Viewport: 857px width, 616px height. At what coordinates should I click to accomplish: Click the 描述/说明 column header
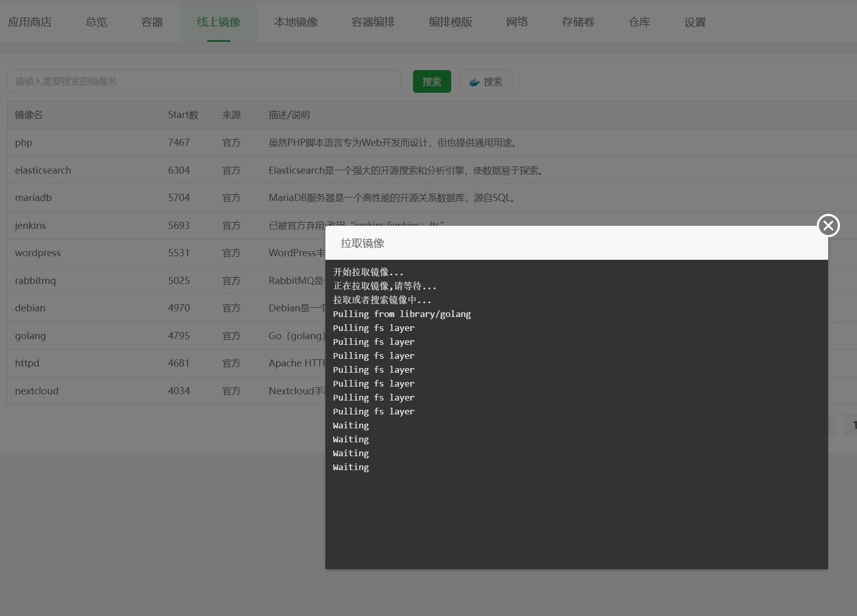click(x=289, y=115)
